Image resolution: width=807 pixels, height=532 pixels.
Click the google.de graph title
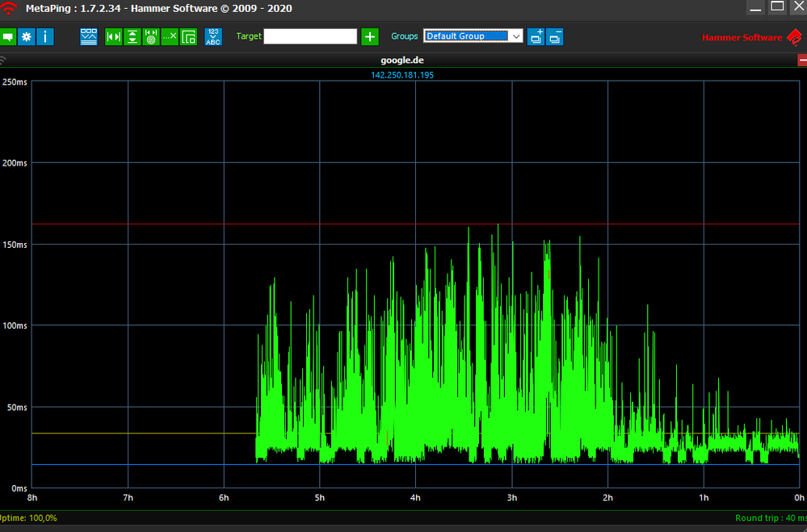click(x=402, y=60)
